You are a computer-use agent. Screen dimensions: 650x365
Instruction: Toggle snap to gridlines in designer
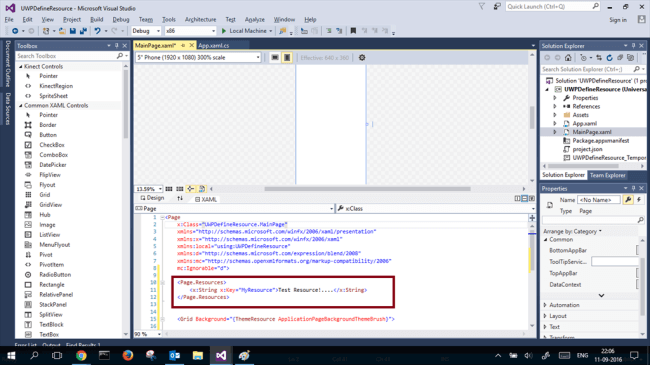[179, 189]
